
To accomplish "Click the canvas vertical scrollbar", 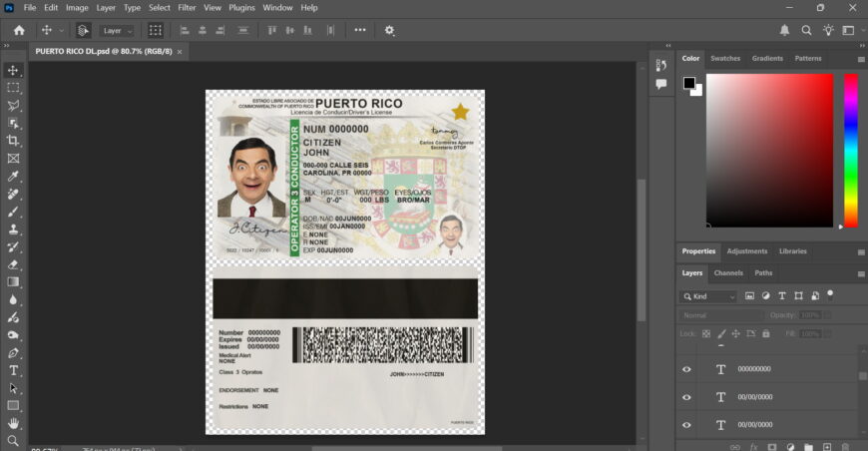I will pyautogui.click(x=642, y=250).
